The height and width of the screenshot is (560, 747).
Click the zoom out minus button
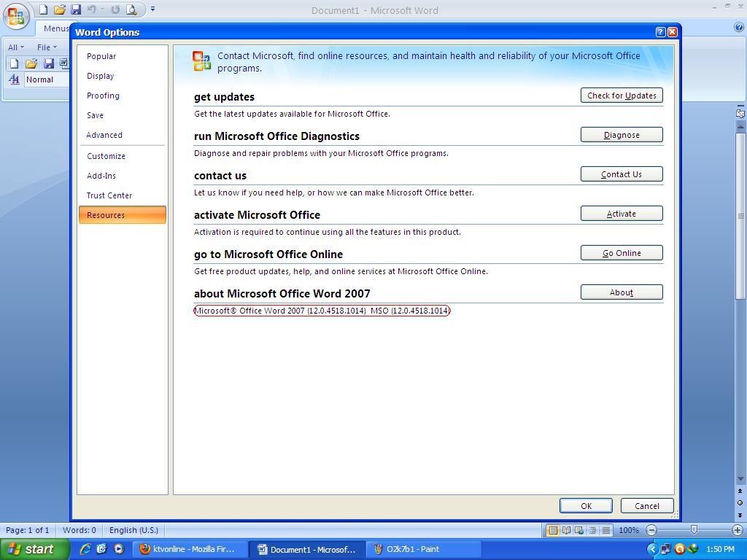(x=651, y=530)
